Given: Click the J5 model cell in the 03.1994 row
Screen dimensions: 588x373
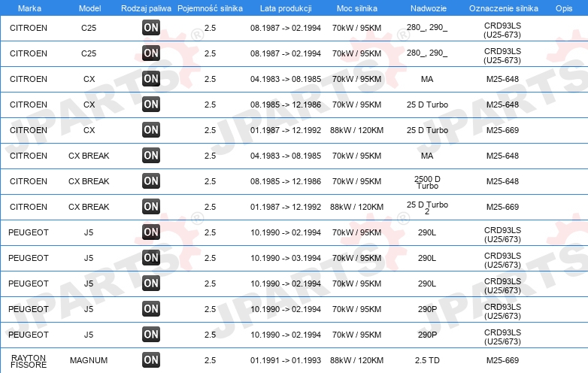Looking at the screenshot, I should coord(89,258).
